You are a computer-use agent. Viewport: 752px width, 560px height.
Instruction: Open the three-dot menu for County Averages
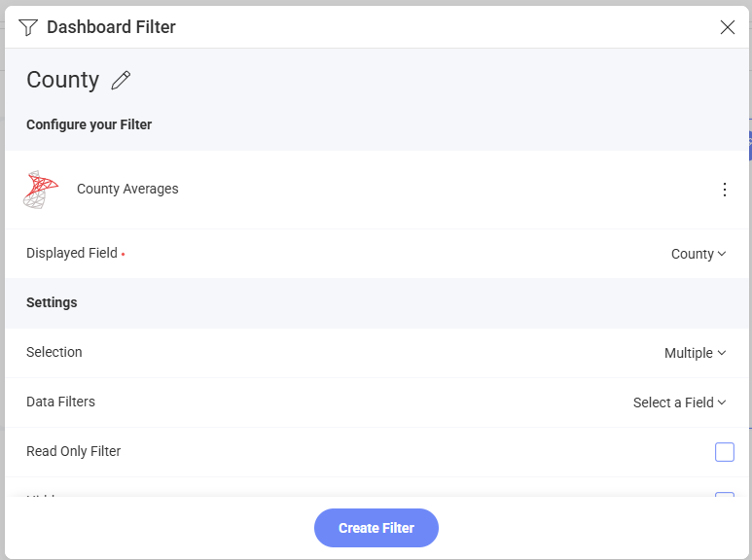(x=724, y=190)
